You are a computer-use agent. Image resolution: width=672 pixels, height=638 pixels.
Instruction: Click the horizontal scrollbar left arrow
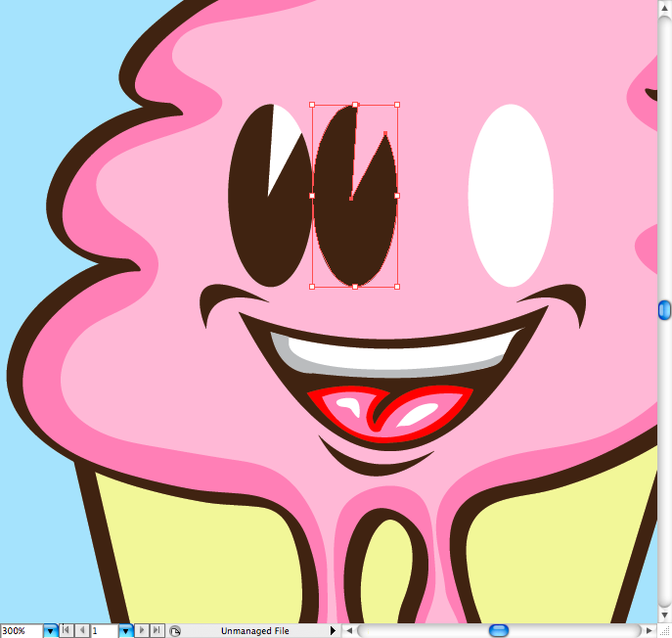tap(349, 631)
